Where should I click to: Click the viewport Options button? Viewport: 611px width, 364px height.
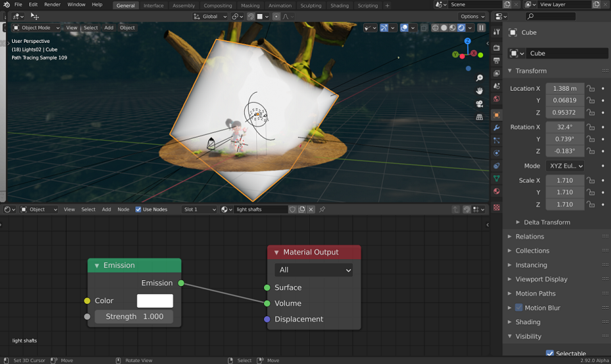coord(472,17)
